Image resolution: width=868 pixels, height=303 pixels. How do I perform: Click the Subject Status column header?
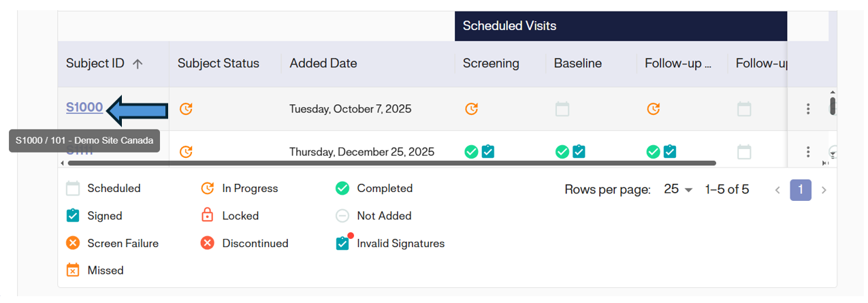219,63
